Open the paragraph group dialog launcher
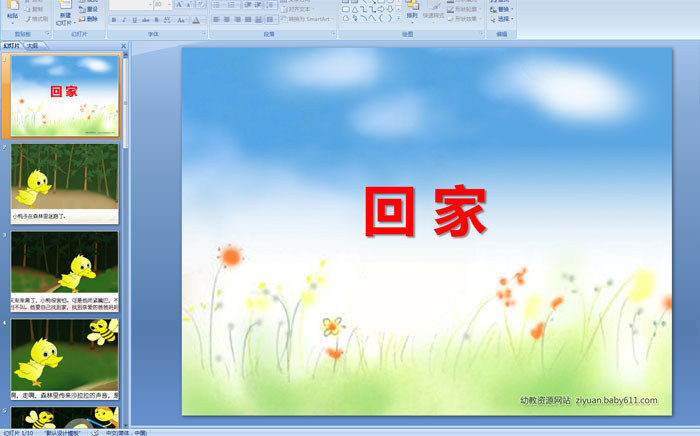The width and height of the screenshot is (700, 436). [333, 33]
